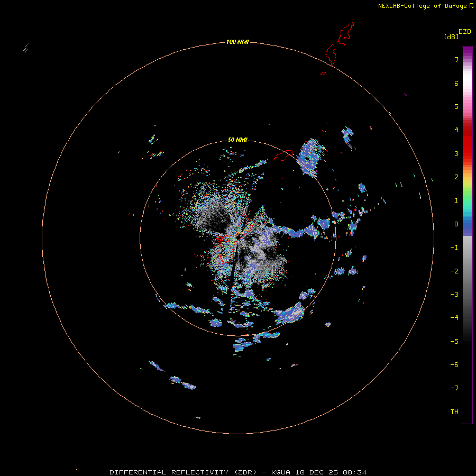Screen dimensions: 476x476
Task: Click the 2 value on color scale
Action: [456, 177]
